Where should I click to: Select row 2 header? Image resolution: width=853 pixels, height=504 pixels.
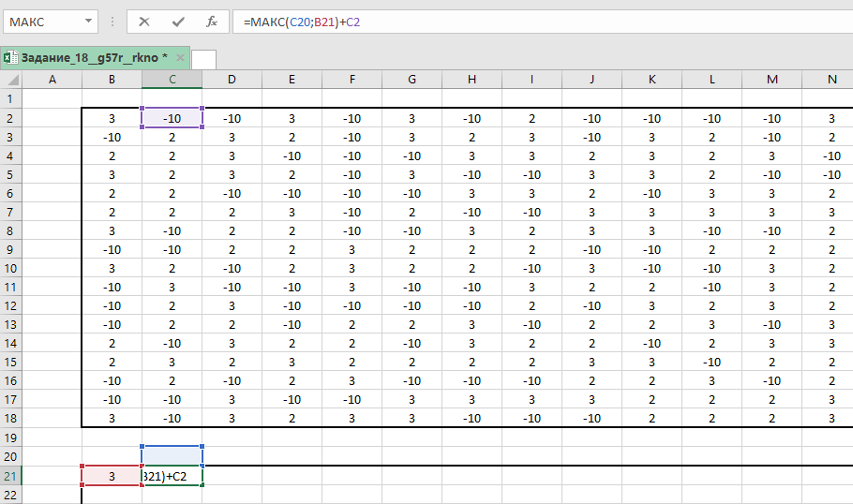10,118
